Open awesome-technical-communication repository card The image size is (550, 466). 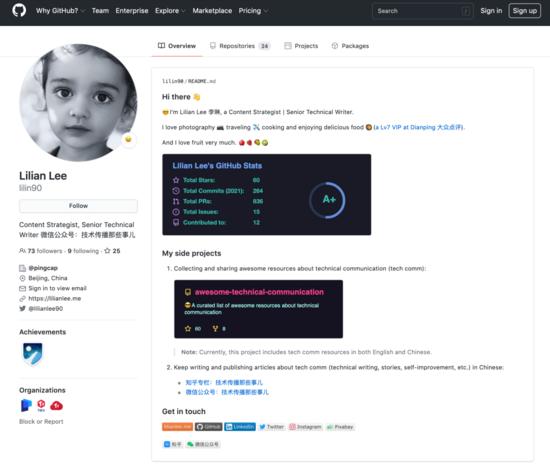tap(259, 309)
